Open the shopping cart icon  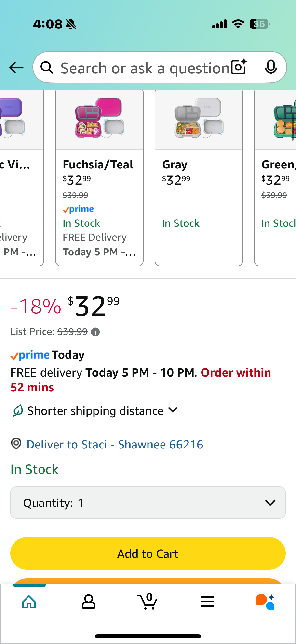click(148, 601)
